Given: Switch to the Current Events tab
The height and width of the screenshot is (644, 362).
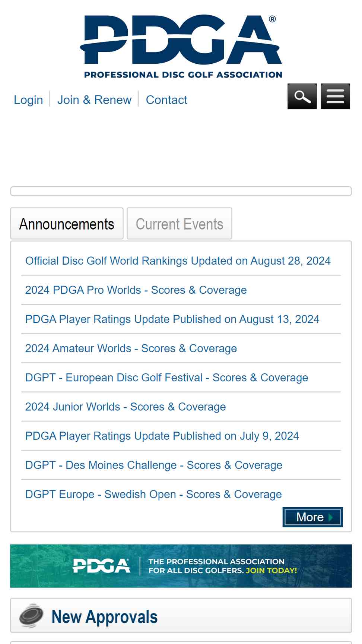Looking at the screenshot, I should click(180, 224).
